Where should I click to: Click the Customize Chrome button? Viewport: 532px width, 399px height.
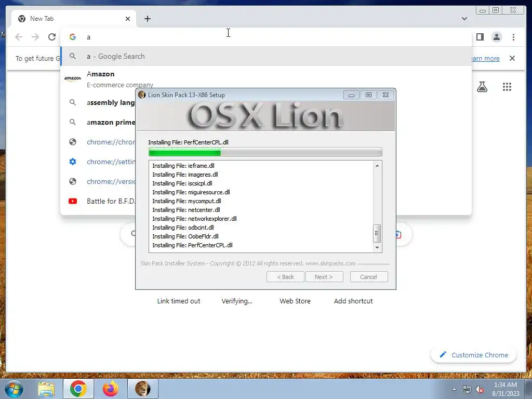pos(474,355)
